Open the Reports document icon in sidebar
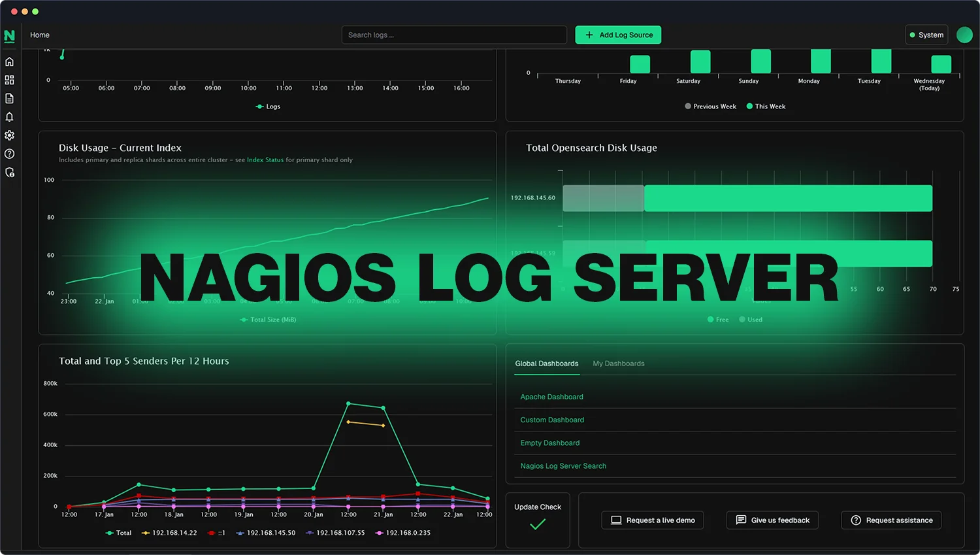980x555 pixels. pos(9,99)
